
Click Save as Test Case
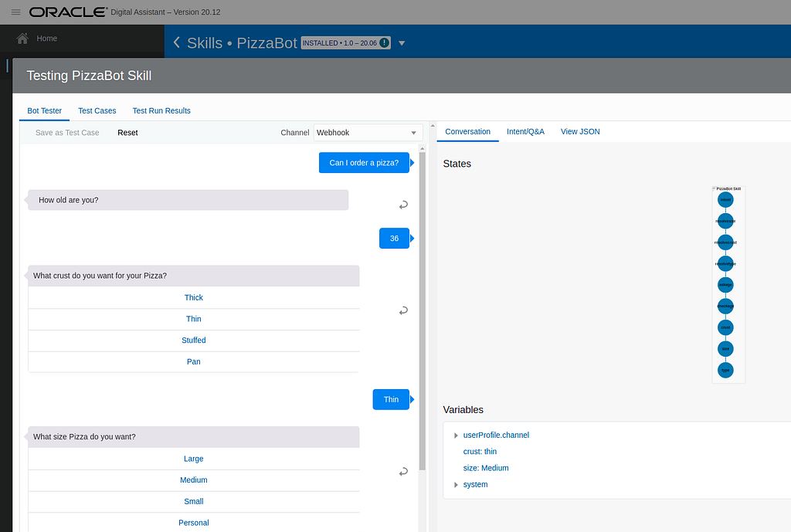click(x=67, y=133)
